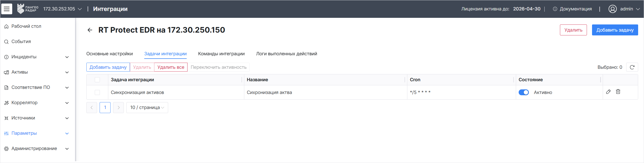Switch to the Команды интеграции tab
Viewport: 644px width, 163px height.
pos(221,54)
